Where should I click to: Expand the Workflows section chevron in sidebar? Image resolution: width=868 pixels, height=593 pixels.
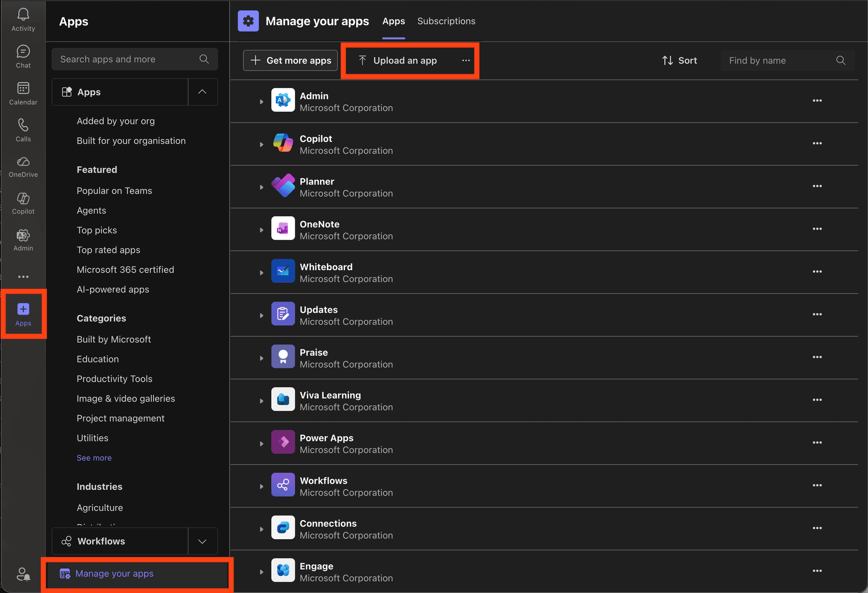(x=203, y=541)
